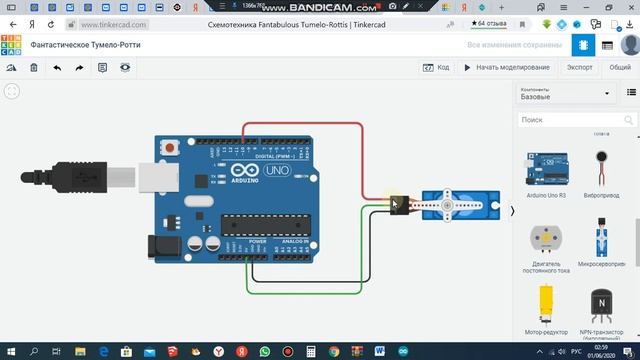Open Microsoft Edge from taskbar
The height and width of the screenshot is (360, 640).
click(x=104, y=351)
